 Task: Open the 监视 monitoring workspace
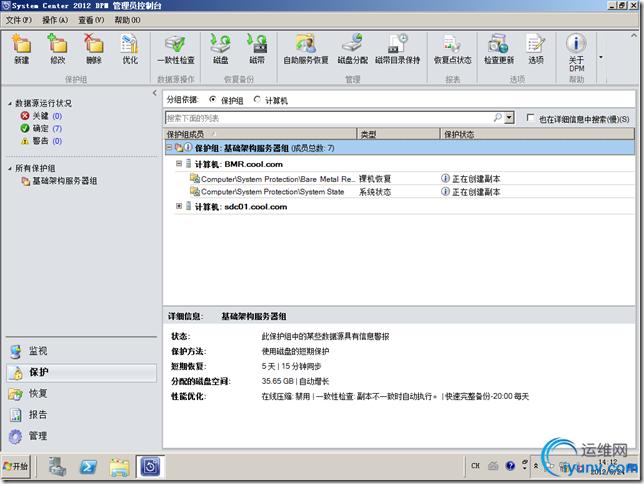coord(81,351)
